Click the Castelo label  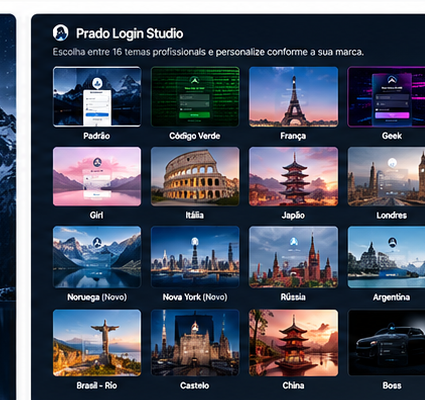(x=195, y=386)
